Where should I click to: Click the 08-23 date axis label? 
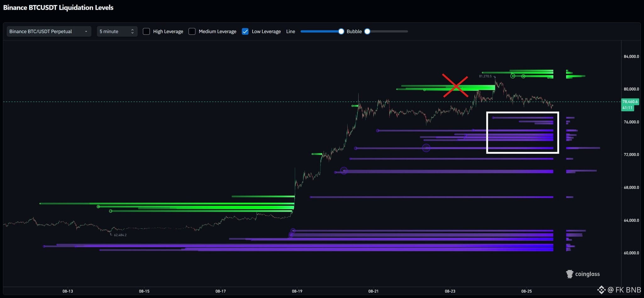450,291
